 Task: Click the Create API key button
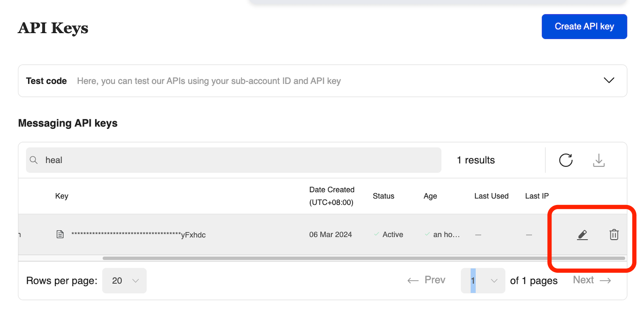(584, 26)
